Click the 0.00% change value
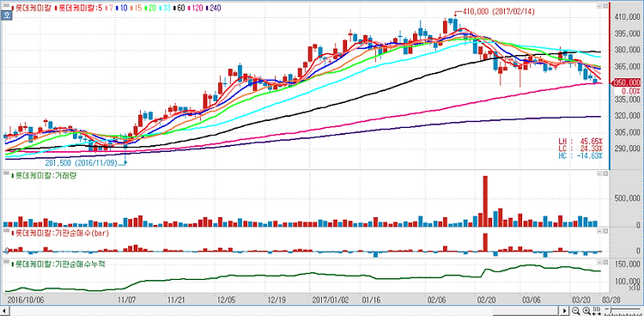This screenshot has width=644, height=316. (632, 90)
